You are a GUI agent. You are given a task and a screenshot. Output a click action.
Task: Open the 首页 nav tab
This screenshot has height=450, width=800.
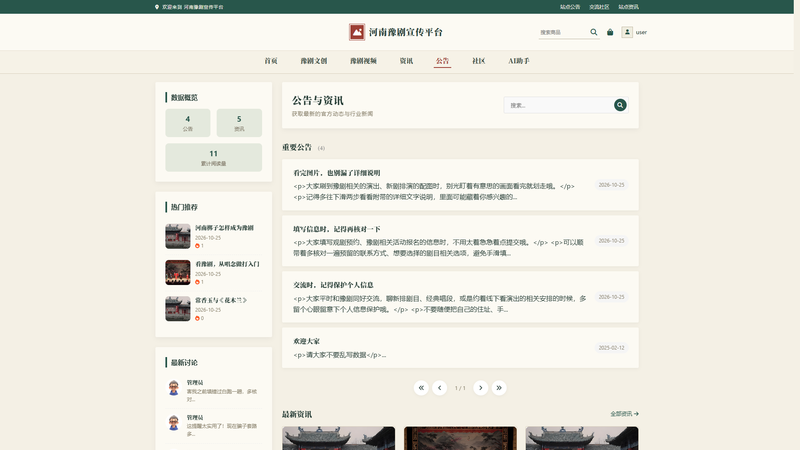(x=271, y=61)
